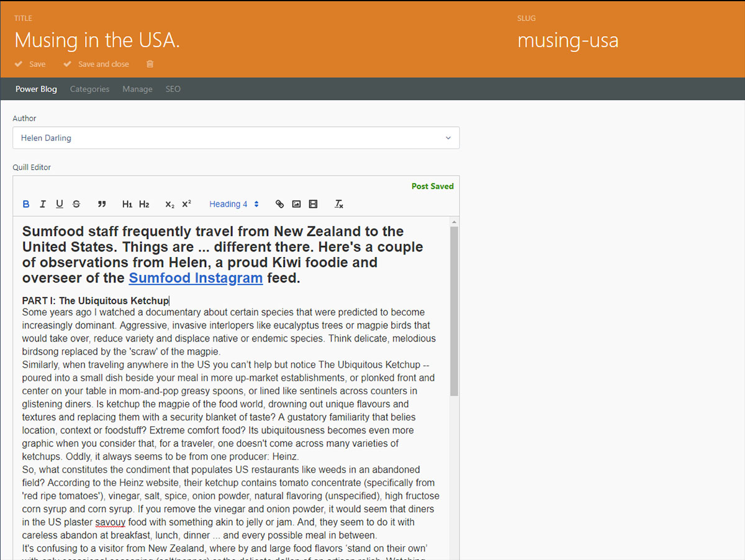Open the Categories tab

click(x=89, y=89)
